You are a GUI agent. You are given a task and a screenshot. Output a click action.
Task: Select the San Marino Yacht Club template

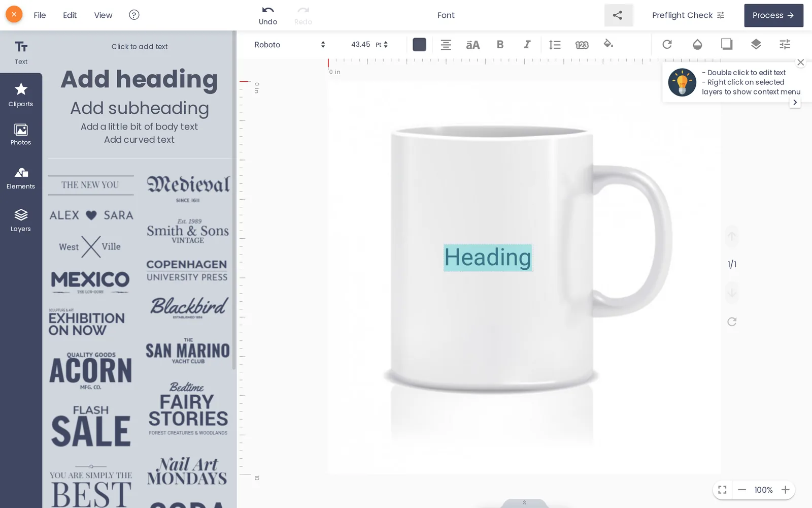(188, 351)
